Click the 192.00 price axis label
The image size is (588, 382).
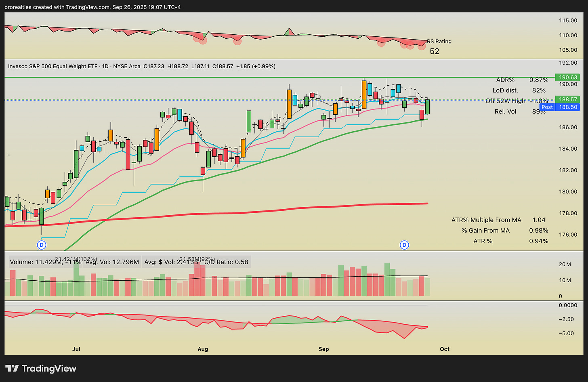pos(568,63)
